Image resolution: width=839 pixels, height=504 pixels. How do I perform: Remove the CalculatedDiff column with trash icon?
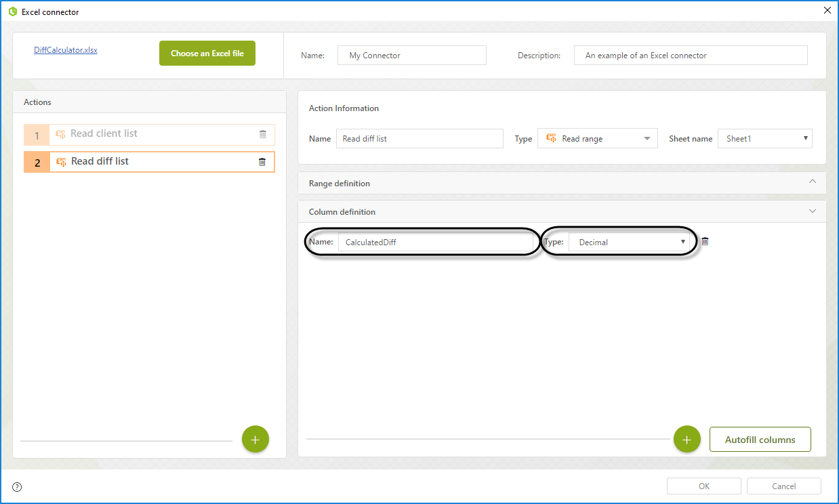coord(705,242)
